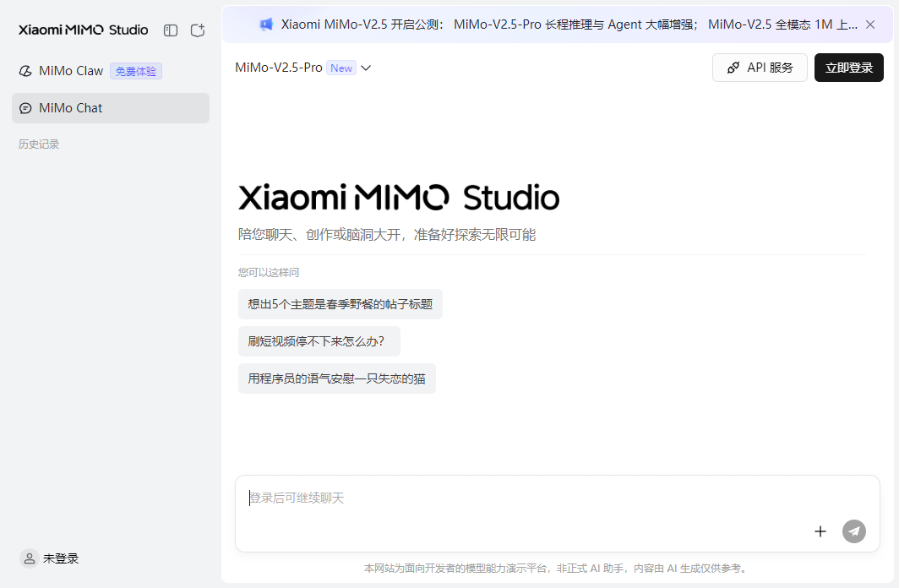Open the MiMo-V2.5-Pro model dropdown
899x588 pixels.
click(x=279, y=68)
